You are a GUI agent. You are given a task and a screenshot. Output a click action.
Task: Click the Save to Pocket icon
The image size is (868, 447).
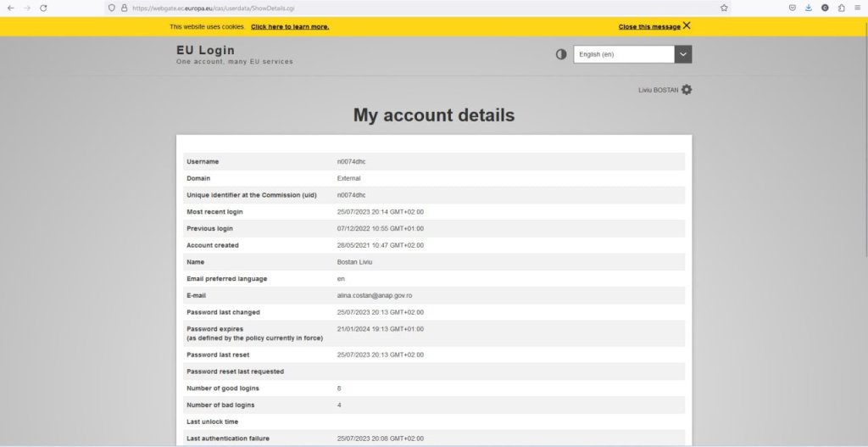point(792,8)
